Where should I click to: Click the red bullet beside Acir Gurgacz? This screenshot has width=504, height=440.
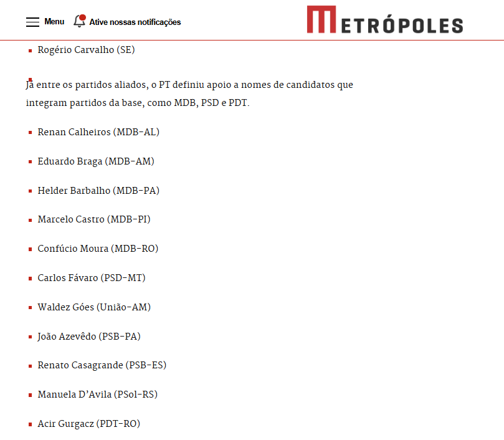30,424
